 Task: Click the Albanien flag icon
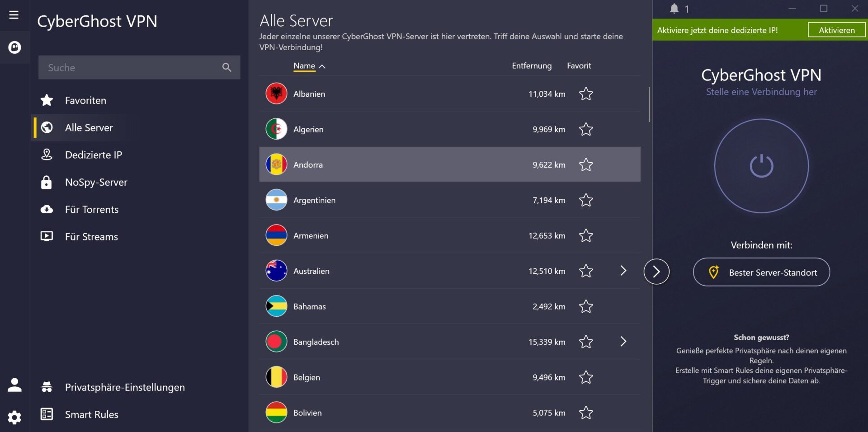click(x=276, y=94)
